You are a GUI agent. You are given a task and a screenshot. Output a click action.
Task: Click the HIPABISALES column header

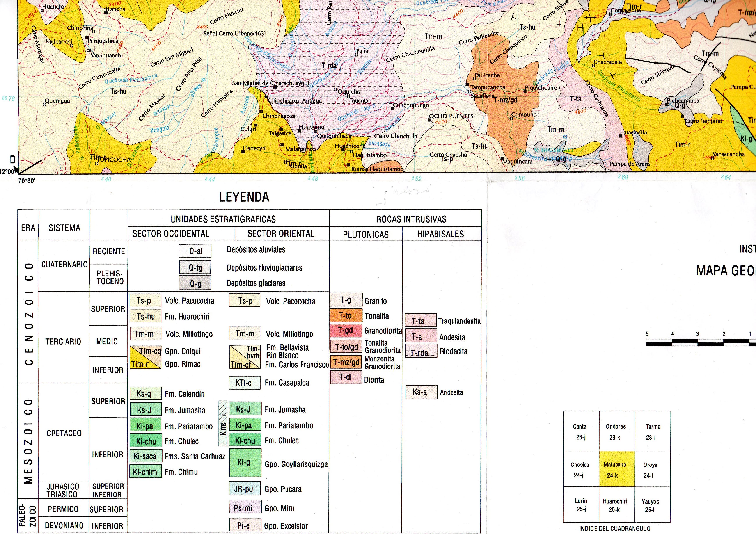tap(440, 234)
